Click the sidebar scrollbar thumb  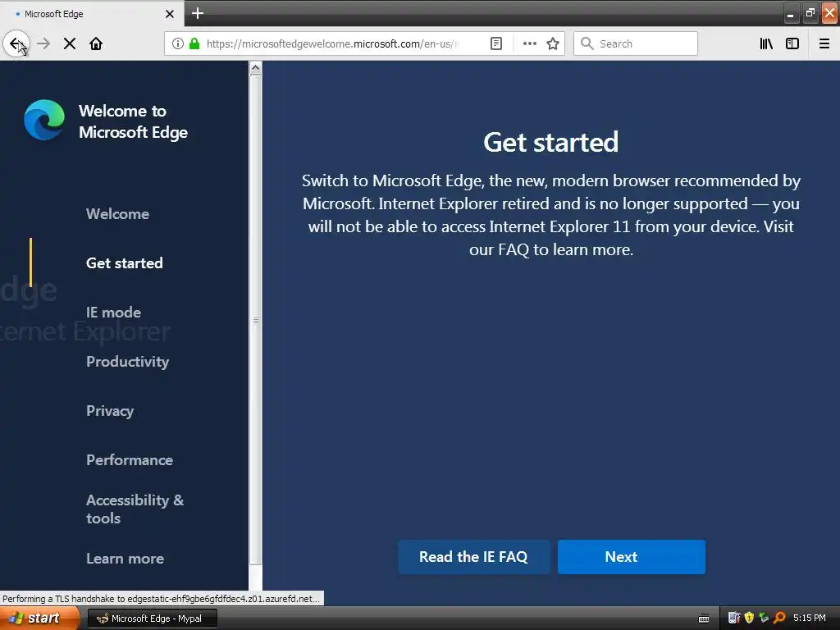click(x=256, y=320)
